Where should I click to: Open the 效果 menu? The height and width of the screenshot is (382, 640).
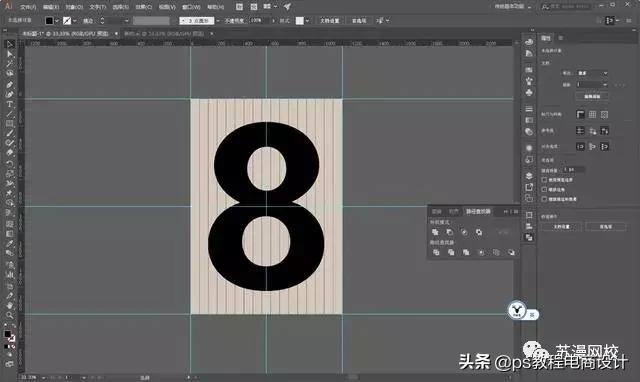click(x=144, y=7)
